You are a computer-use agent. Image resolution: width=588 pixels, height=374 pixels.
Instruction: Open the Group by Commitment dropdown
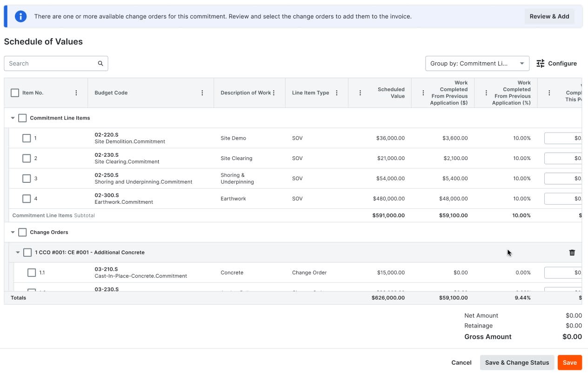[477, 64]
